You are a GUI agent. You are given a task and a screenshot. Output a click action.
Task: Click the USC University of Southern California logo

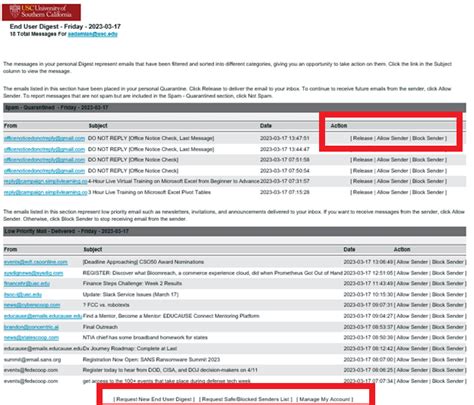click(x=41, y=12)
